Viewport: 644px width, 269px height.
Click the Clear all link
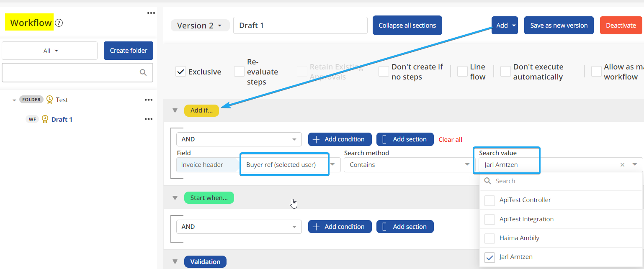pos(450,140)
